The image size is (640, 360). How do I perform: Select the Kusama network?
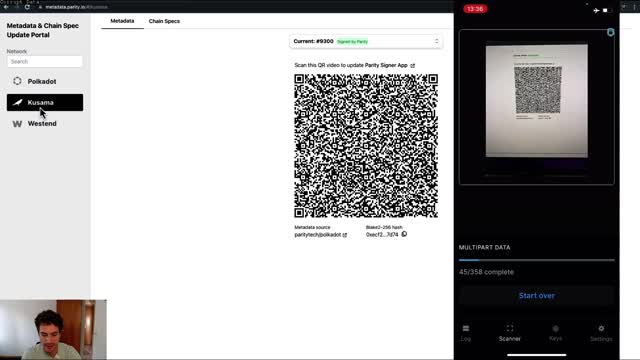(45, 102)
